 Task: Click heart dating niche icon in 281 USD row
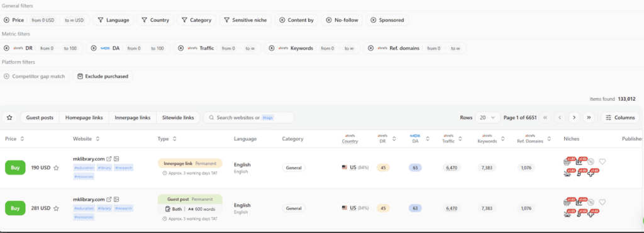click(602, 202)
